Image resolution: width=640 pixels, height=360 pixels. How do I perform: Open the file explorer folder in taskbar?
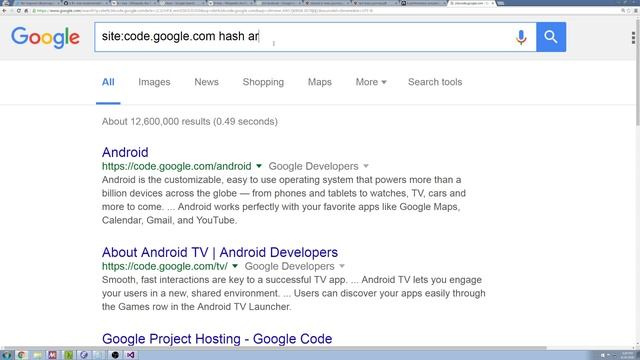pos(37,355)
